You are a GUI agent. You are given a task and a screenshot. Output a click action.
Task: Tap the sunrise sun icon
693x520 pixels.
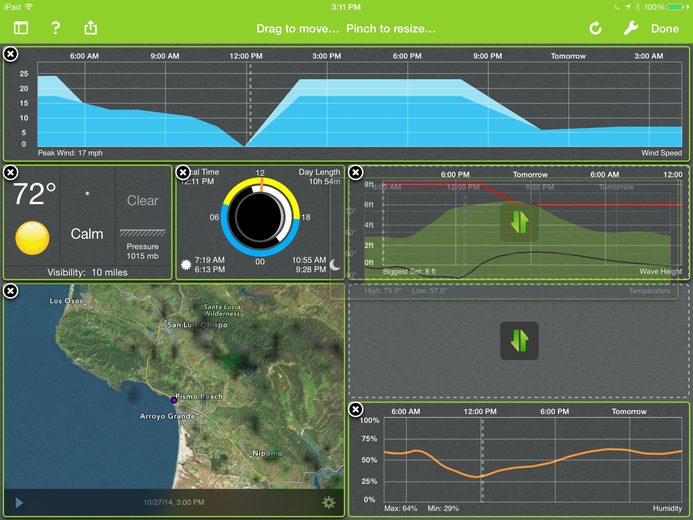coord(186,265)
